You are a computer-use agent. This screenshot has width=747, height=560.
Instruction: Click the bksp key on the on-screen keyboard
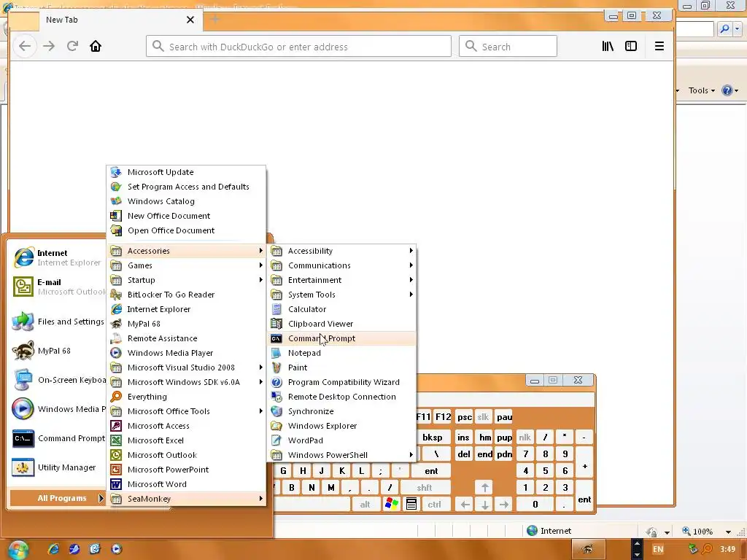432,437
